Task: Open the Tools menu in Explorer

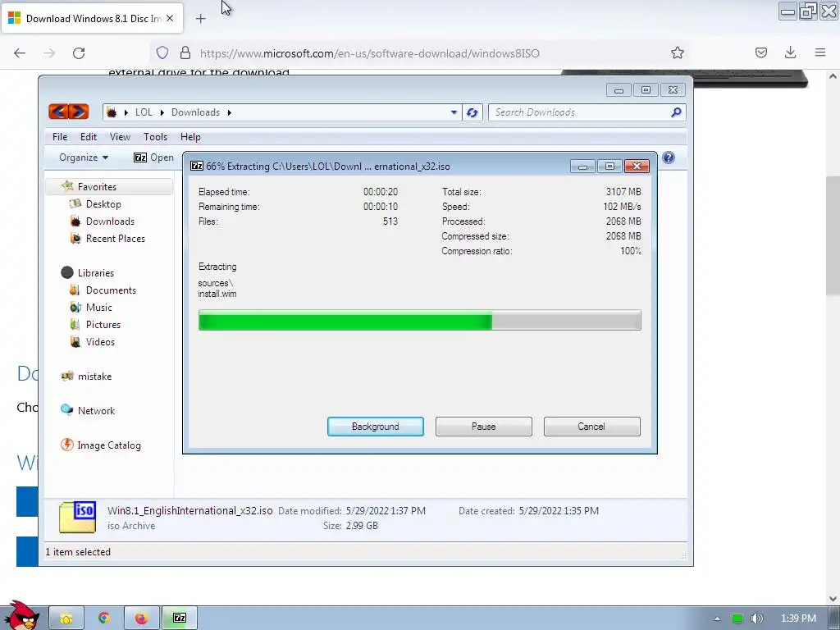Action: (155, 137)
